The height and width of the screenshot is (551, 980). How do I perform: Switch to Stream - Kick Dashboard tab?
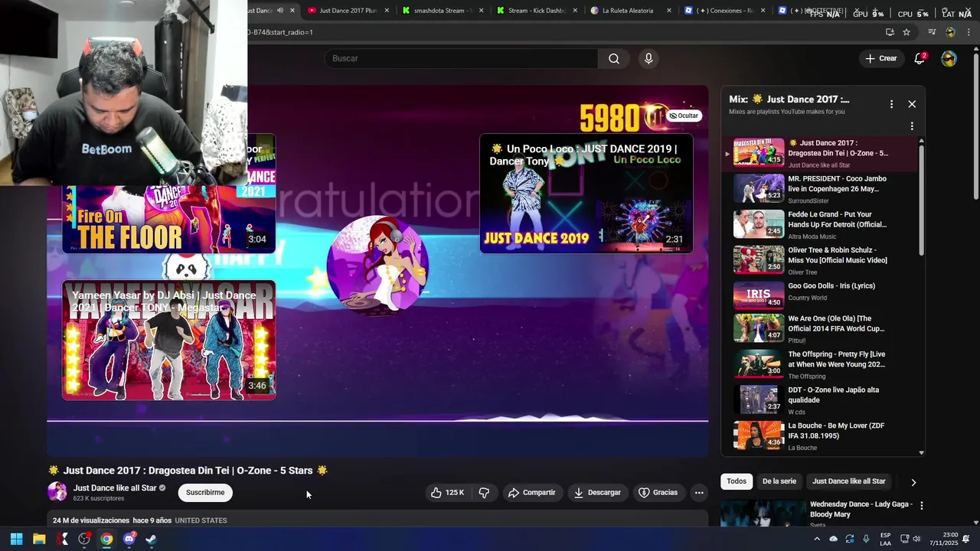[537, 11]
